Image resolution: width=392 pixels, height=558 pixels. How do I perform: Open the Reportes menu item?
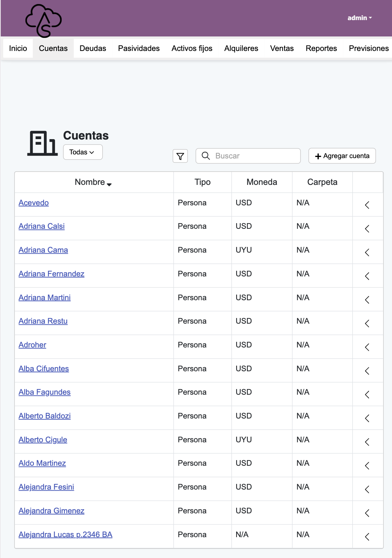321,48
